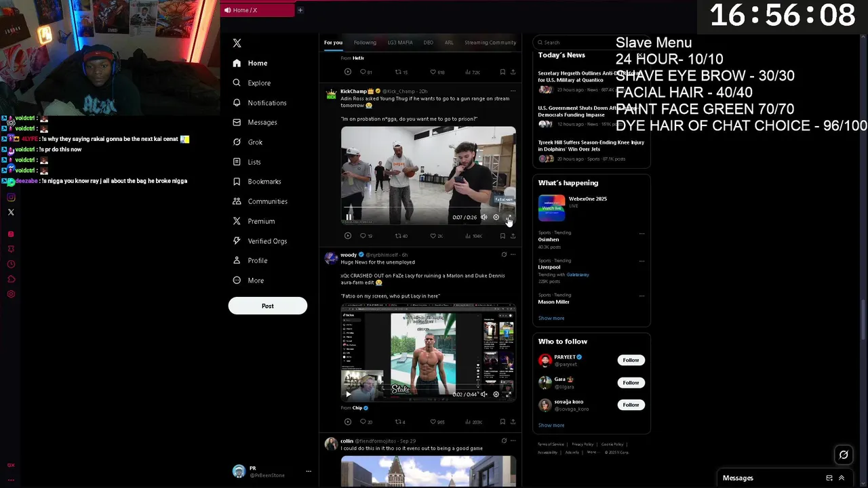Enter fullscreen on woody's video
This screenshot has width=868, height=488.
509,394
